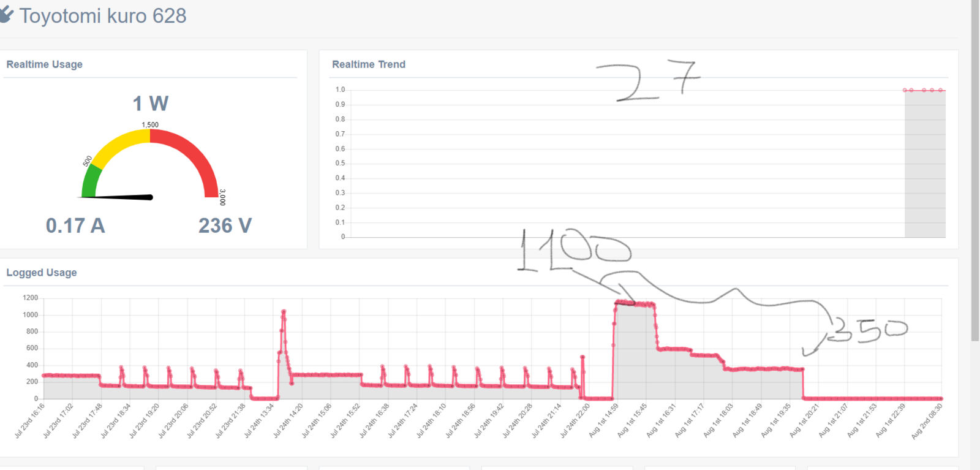This screenshot has height=470, width=980.
Task: Click the Jul 24th 22:00 x-axis label
Action: tap(575, 420)
